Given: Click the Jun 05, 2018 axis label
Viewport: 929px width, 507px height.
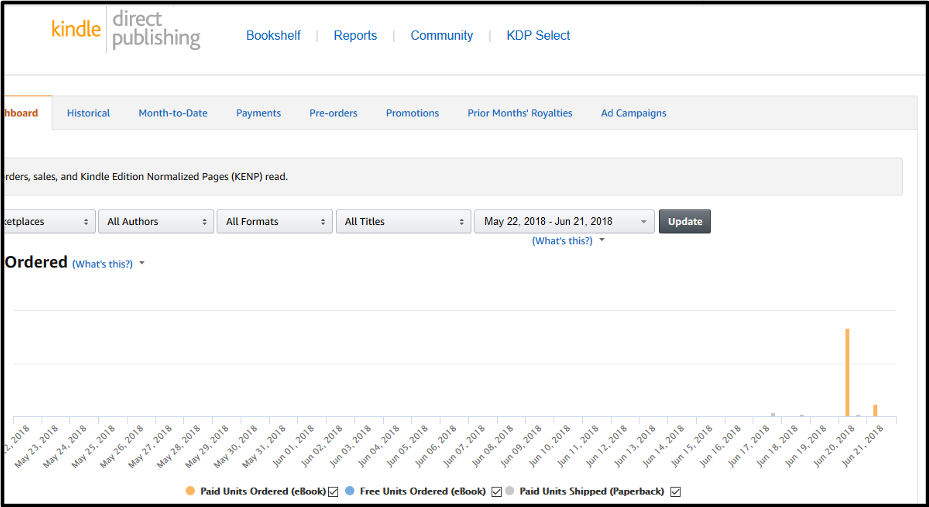Looking at the screenshot, I should [408, 447].
